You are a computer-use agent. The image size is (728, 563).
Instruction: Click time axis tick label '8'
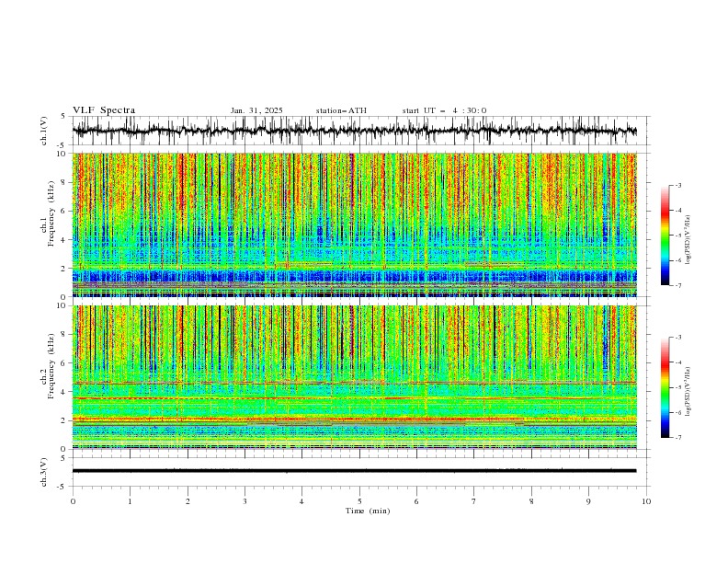531,501
